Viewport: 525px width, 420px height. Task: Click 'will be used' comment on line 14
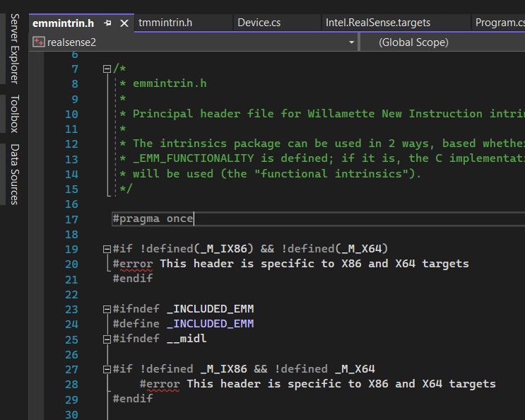pyautogui.click(x=173, y=174)
